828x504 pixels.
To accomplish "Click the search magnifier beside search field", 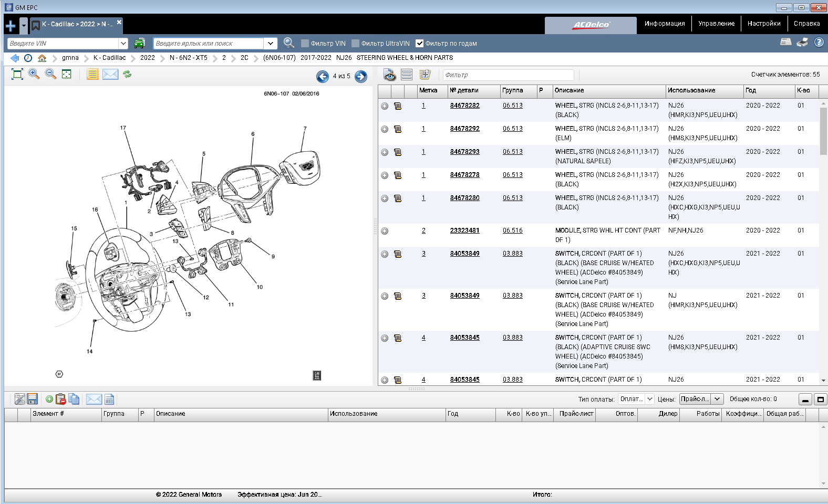I will [288, 43].
